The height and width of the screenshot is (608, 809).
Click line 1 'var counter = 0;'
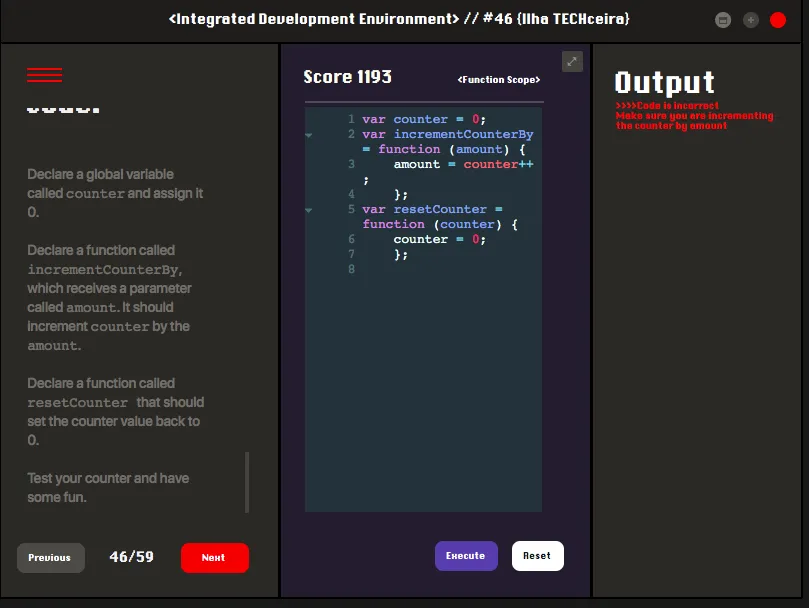point(424,119)
